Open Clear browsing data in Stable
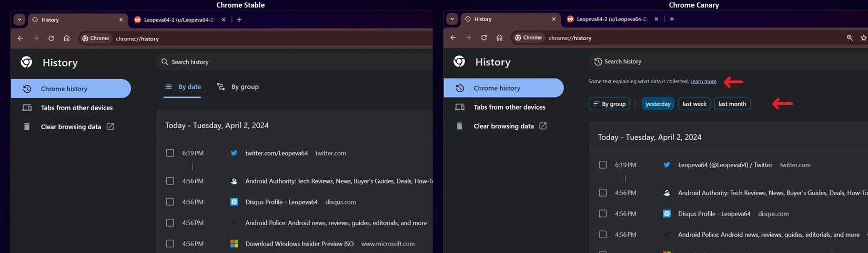This screenshot has width=868, height=253. (x=71, y=126)
